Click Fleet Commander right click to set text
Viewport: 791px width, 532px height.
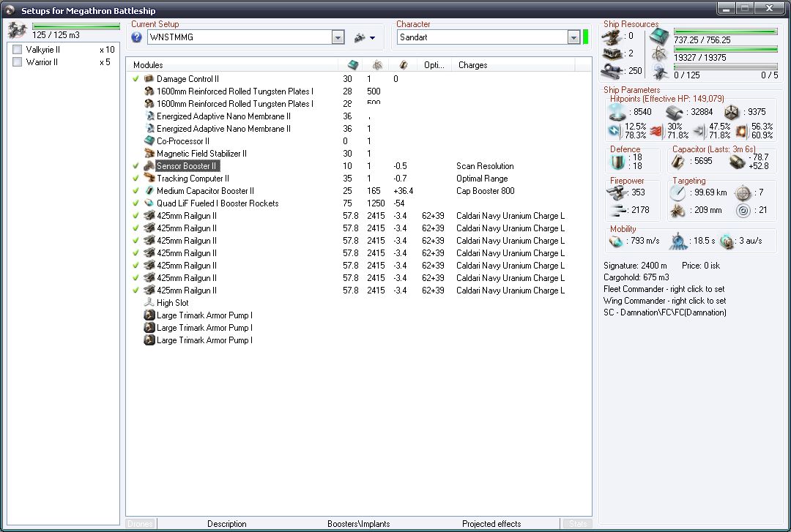pos(664,289)
